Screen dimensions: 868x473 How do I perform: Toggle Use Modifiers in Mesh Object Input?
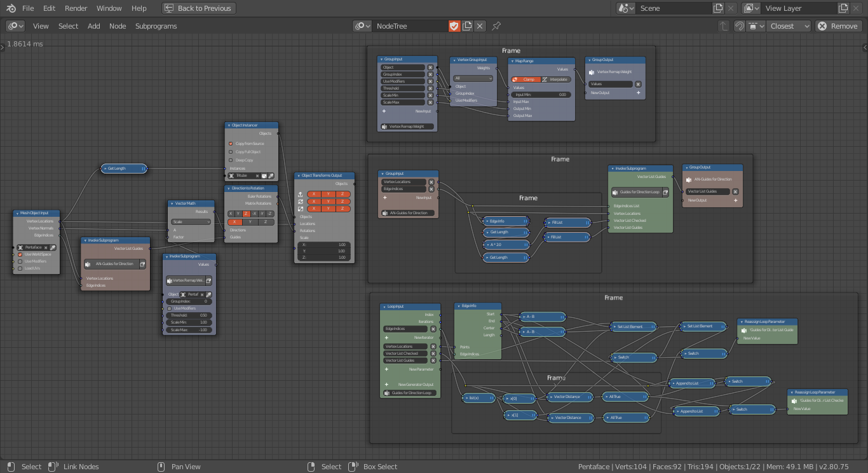(20, 261)
